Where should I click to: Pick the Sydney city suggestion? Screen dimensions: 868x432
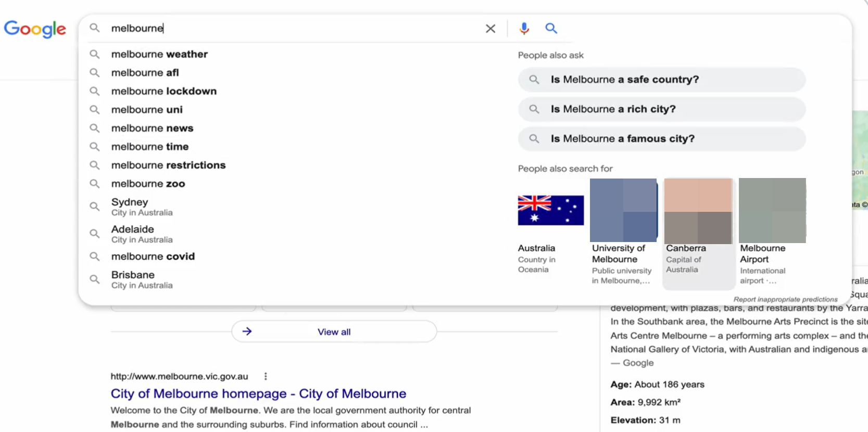pyautogui.click(x=142, y=207)
